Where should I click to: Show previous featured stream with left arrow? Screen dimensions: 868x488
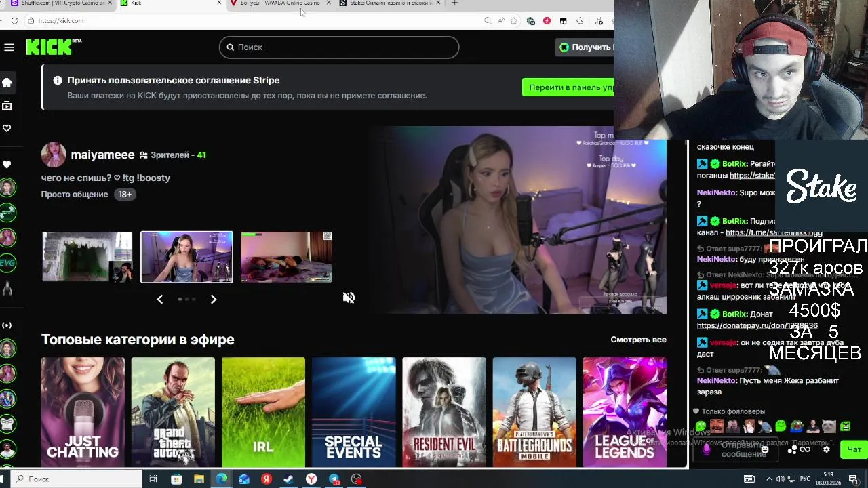pyautogui.click(x=160, y=299)
